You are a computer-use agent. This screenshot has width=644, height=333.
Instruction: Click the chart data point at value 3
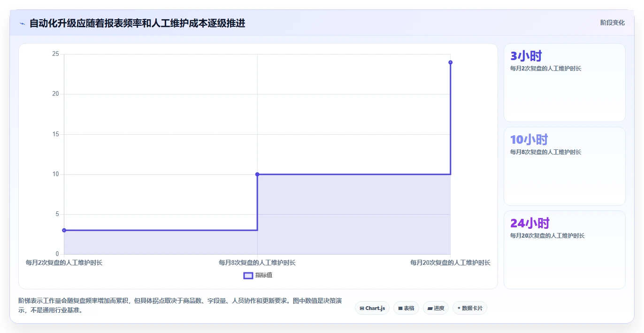[64, 230]
